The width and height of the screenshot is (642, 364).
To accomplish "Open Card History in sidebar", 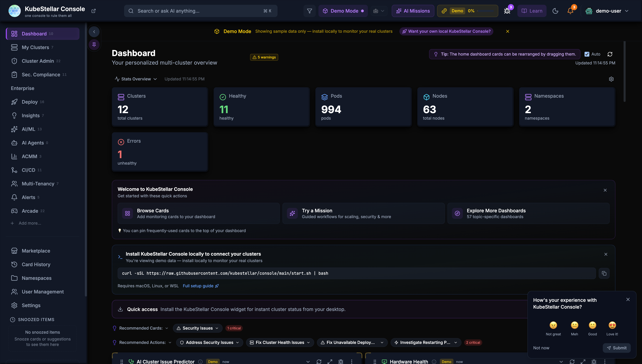I will [x=42, y=264].
